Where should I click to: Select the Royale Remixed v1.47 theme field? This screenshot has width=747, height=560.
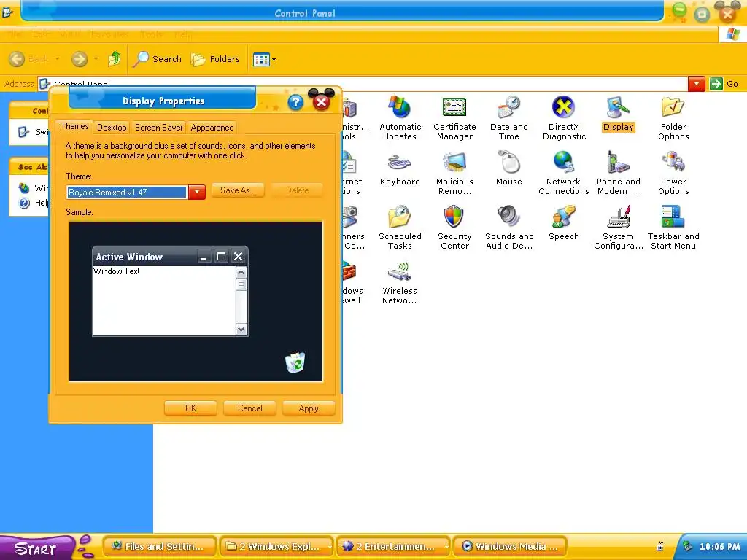pyautogui.click(x=127, y=192)
